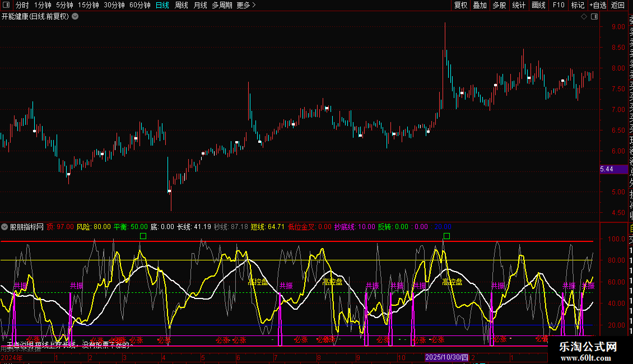Toggle the left sidebar panel icon
The width and height of the screenshot is (633, 364).
pyautogui.click(x=6, y=5)
